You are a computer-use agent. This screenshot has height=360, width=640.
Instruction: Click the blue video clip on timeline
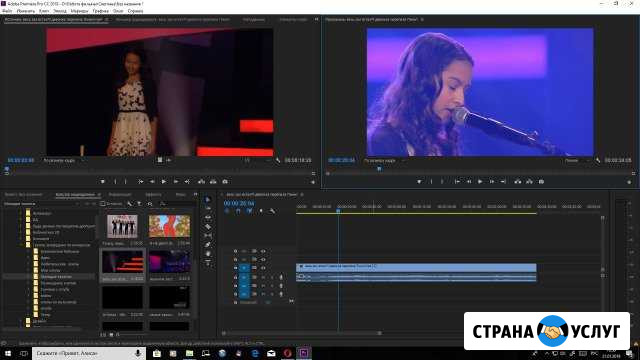tap(416, 267)
